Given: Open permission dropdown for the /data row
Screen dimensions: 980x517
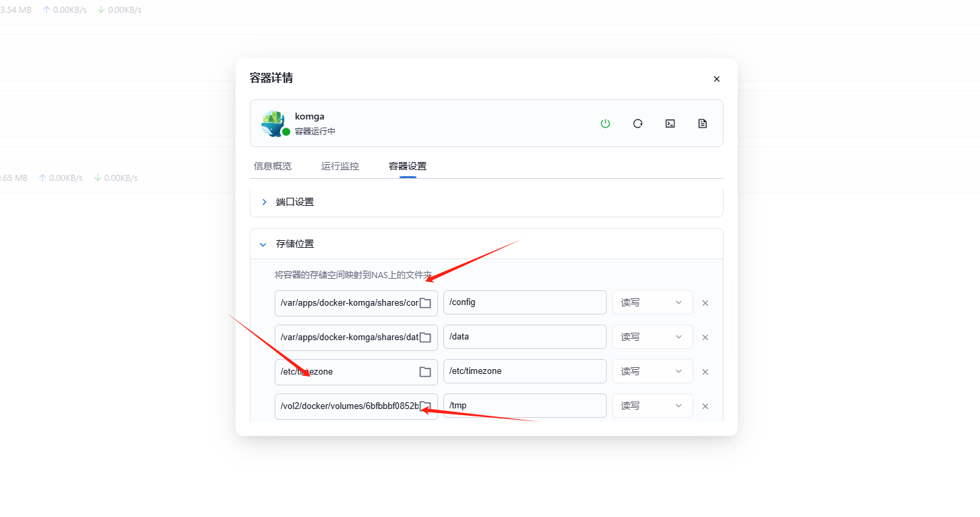Looking at the screenshot, I should click(653, 337).
